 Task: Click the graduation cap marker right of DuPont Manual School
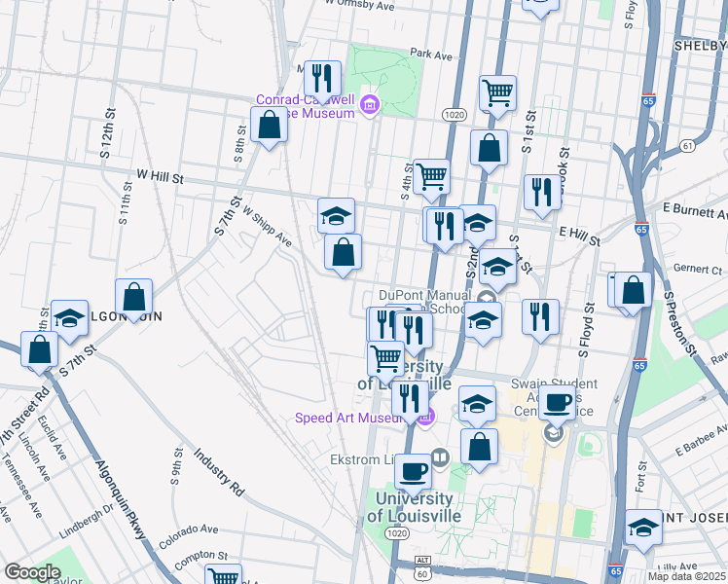[x=483, y=321]
